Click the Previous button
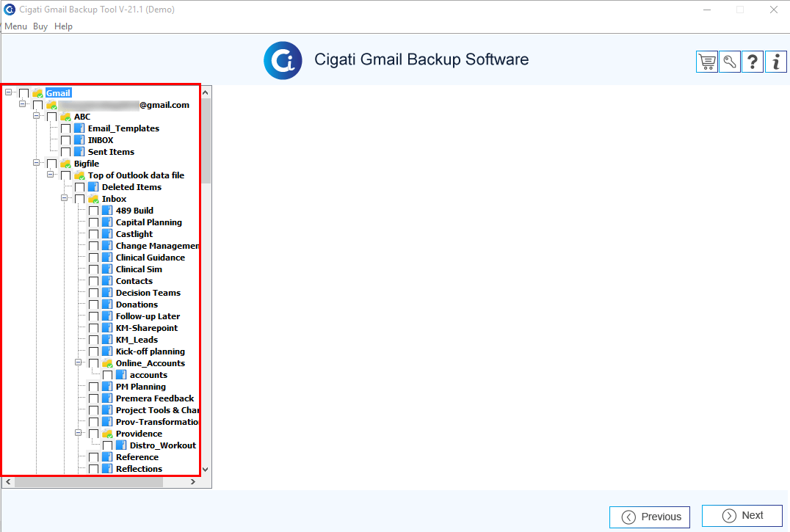 coord(650,517)
